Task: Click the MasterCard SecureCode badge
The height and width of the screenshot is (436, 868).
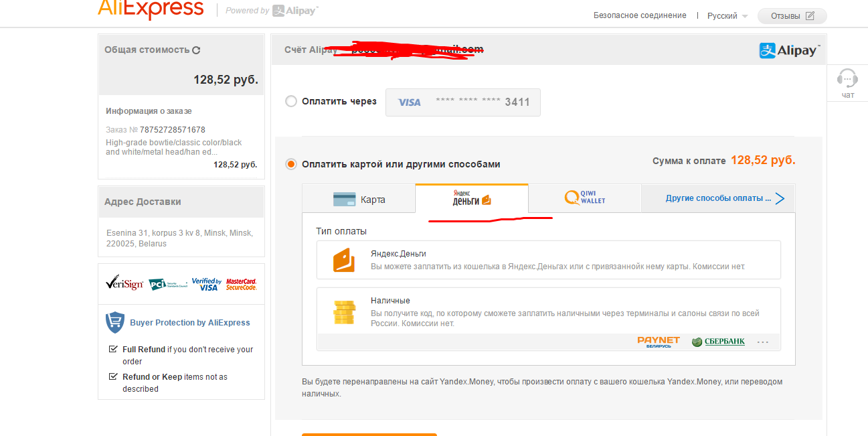Action: pos(242,284)
